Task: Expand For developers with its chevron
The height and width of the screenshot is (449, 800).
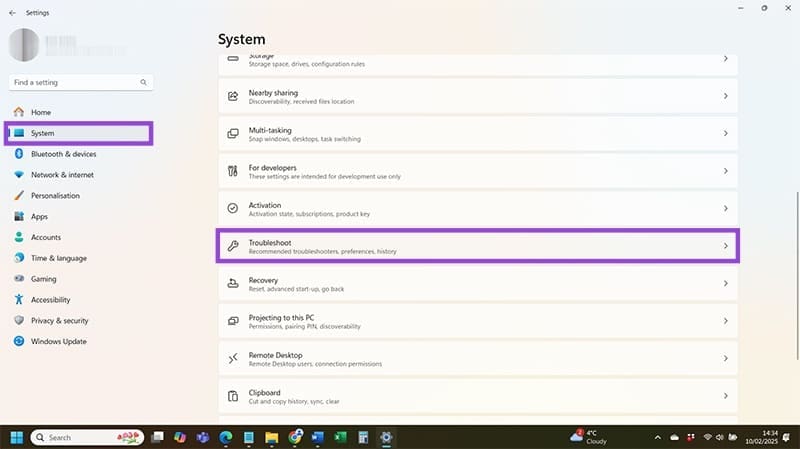Action: click(726, 171)
